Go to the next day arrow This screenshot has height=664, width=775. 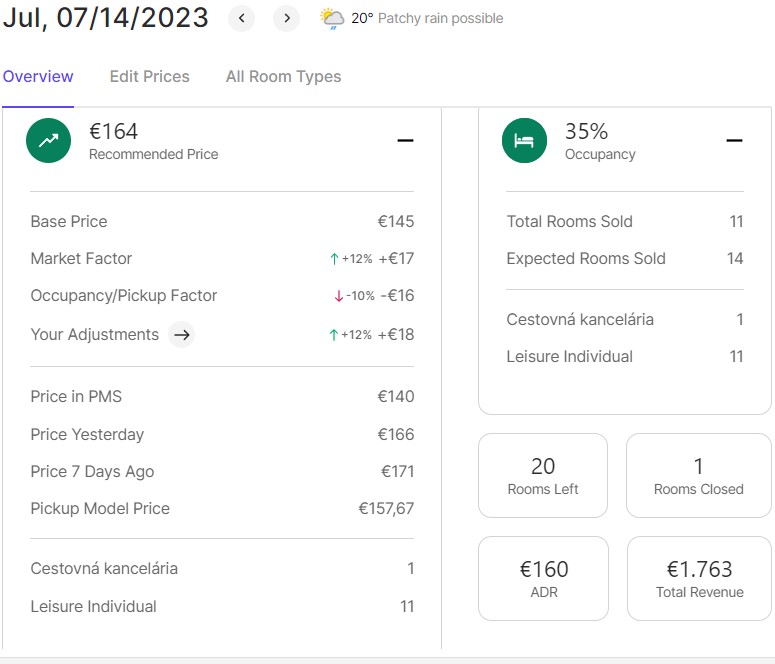[287, 18]
